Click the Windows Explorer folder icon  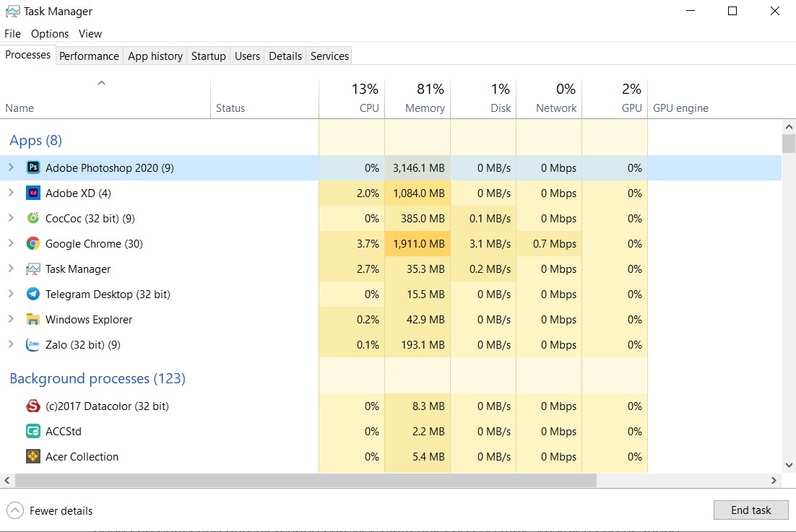click(x=33, y=320)
